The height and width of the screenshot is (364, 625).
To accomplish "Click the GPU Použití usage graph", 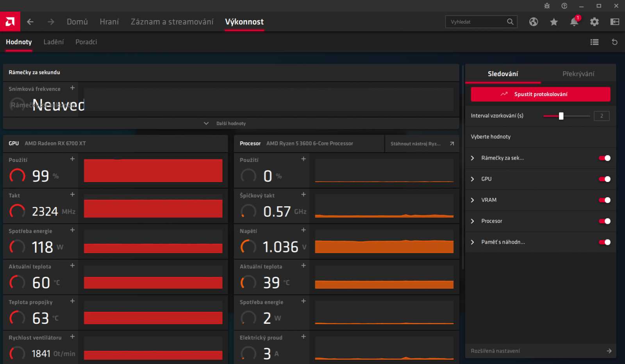I will pos(153,171).
